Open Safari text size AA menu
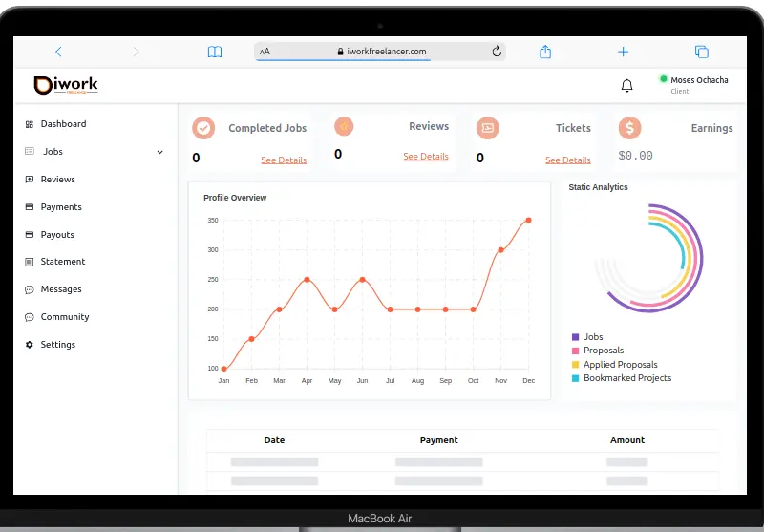 [x=265, y=52]
